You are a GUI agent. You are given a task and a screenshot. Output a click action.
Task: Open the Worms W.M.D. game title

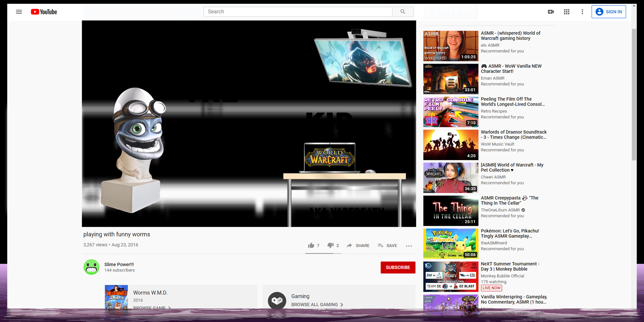pyautogui.click(x=150, y=293)
